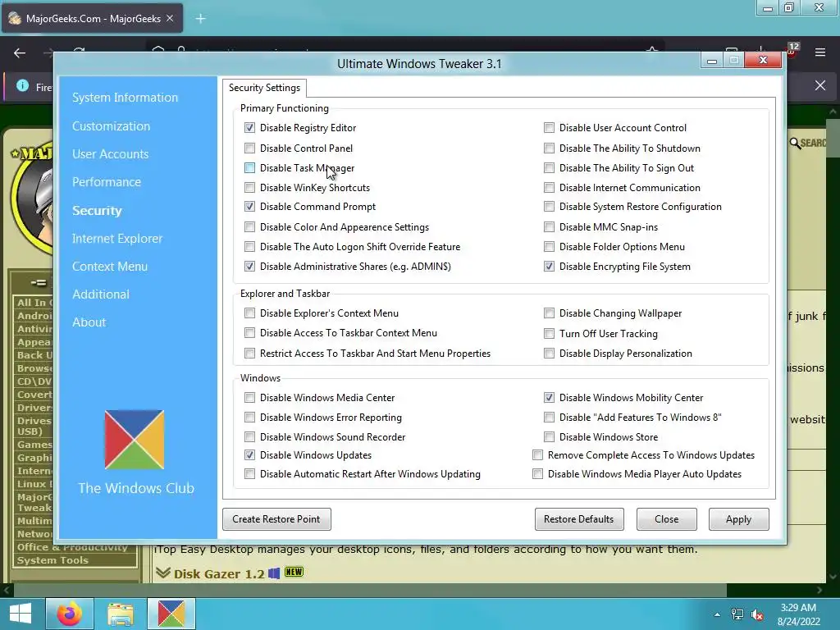The width and height of the screenshot is (840, 630).
Task: Enable Disable Control Panel checkbox
Action: tap(249, 148)
